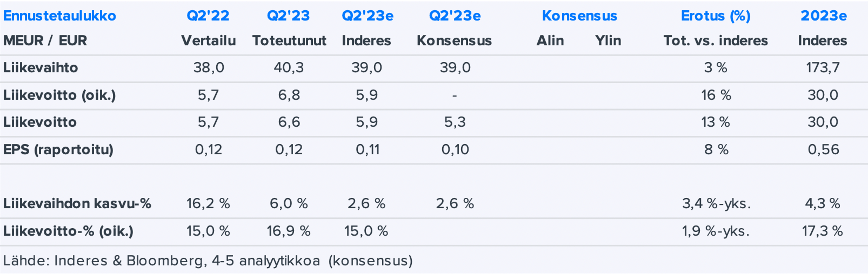This screenshot has width=868, height=274.
Task: Click the Ennustetaulukko table title
Action: coord(60,16)
